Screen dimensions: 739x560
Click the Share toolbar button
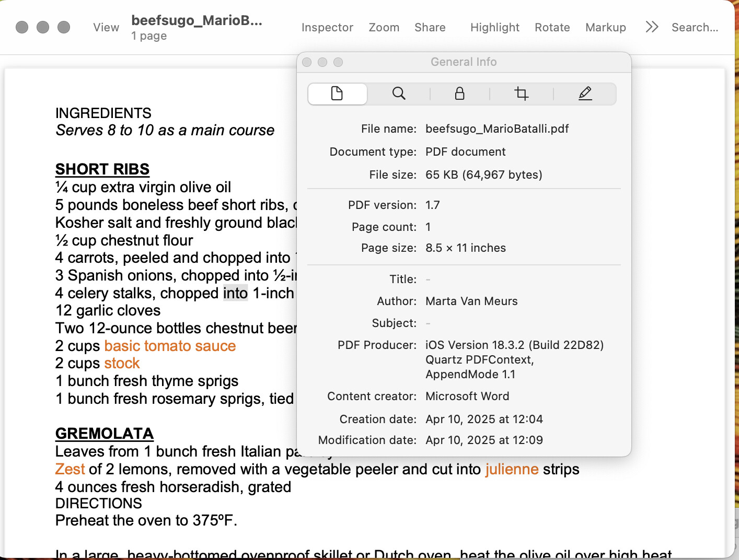[x=430, y=28]
